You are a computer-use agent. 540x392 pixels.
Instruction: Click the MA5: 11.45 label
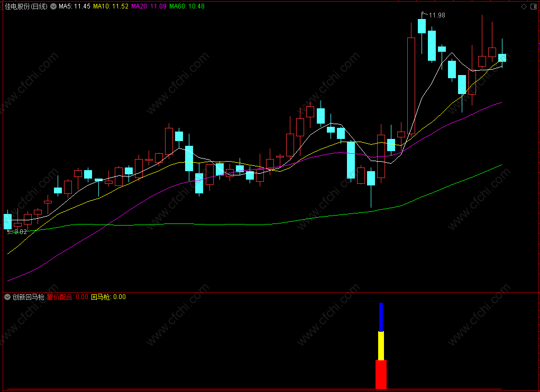[75, 6]
